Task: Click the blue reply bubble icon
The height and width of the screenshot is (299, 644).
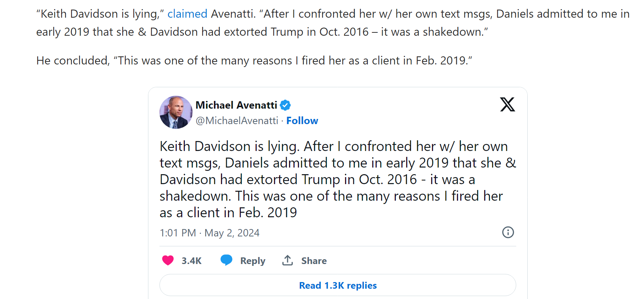Action: coord(226,260)
